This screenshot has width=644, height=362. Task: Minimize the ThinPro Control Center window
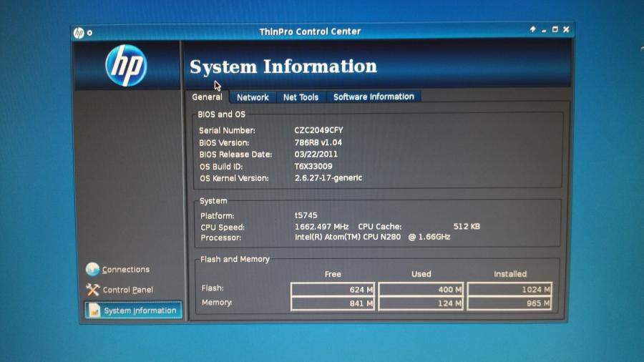click(544, 30)
